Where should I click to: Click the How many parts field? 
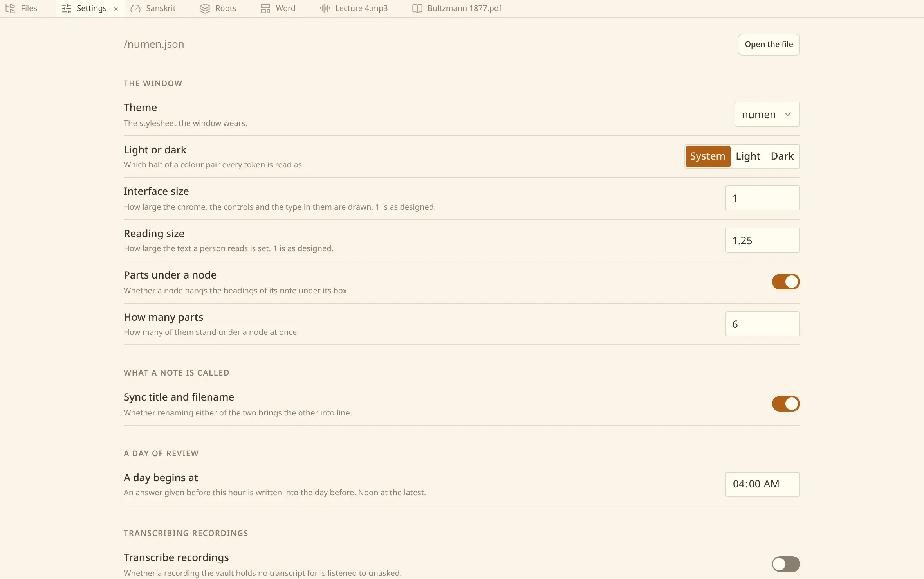762,324
